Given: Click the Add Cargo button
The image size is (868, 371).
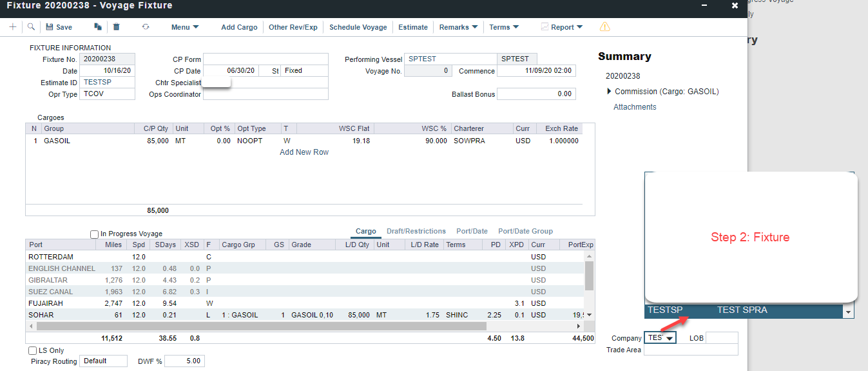Looking at the screenshot, I should (x=239, y=27).
